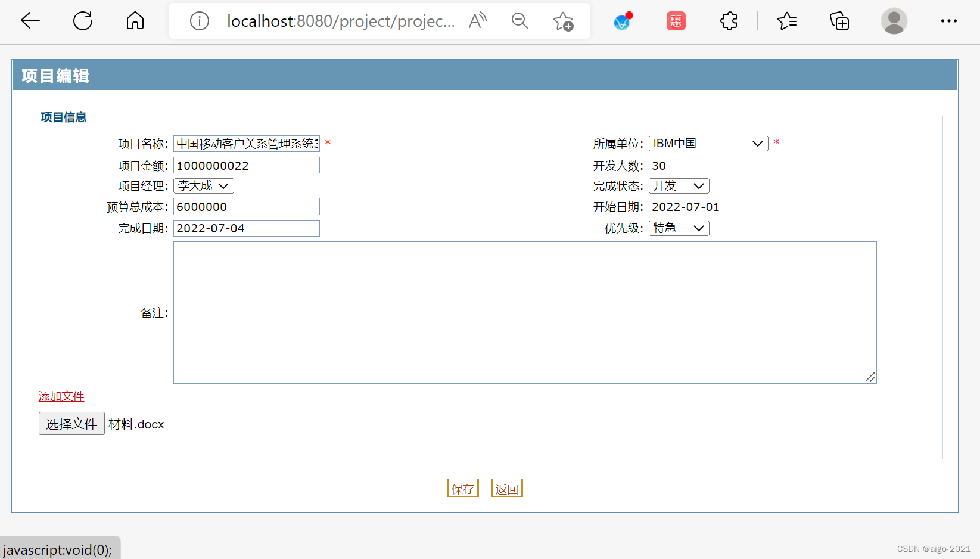
Task: View site information icon in address bar
Action: point(200,21)
